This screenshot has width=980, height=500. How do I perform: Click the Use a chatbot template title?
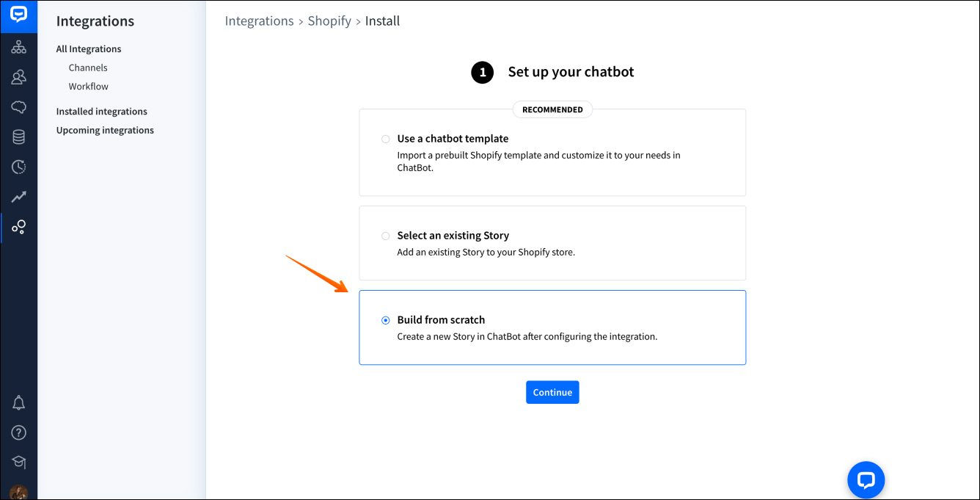click(x=453, y=139)
